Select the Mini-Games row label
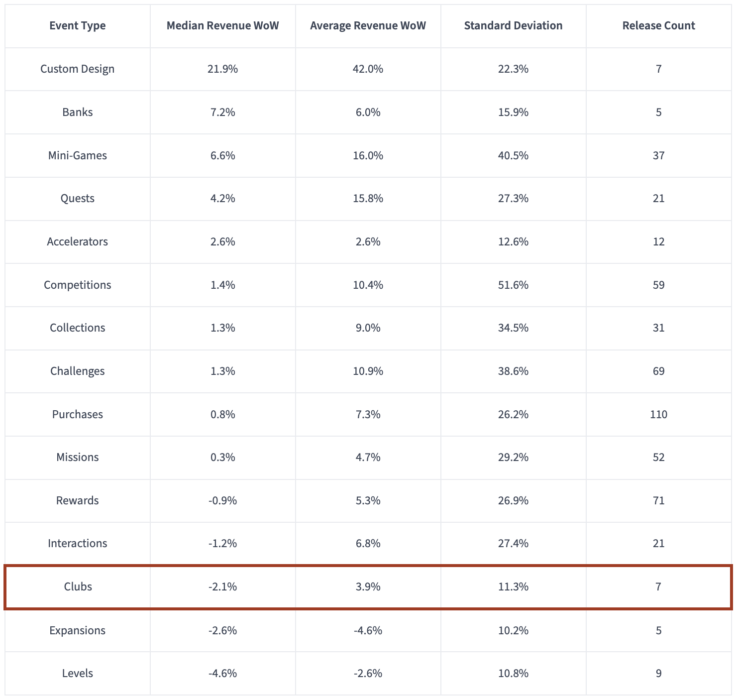This screenshot has height=700, width=736. pyautogui.click(x=78, y=155)
